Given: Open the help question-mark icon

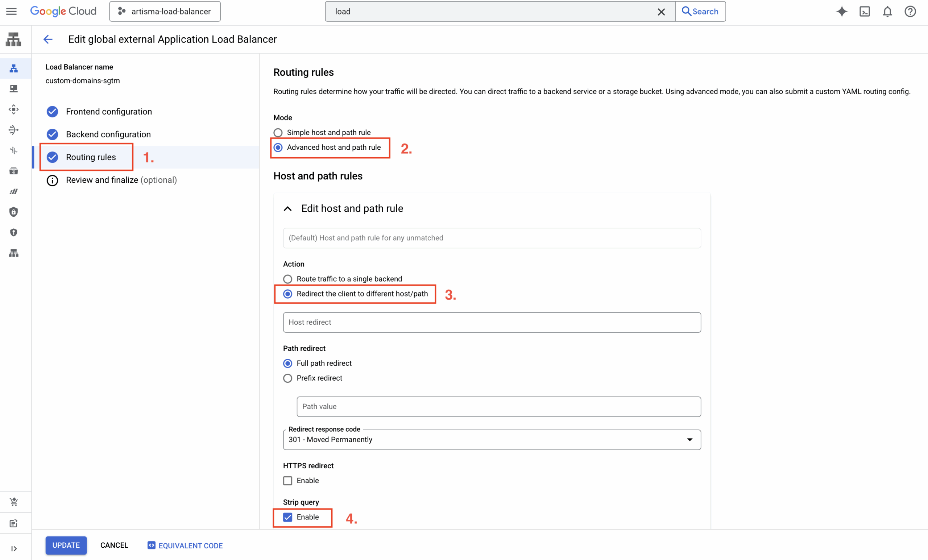Looking at the screenshot, I should [x=910, y=12].
